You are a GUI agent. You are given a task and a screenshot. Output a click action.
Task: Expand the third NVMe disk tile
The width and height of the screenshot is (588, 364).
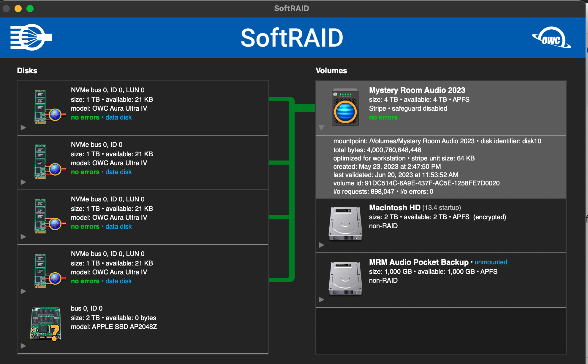coord(23,237)
